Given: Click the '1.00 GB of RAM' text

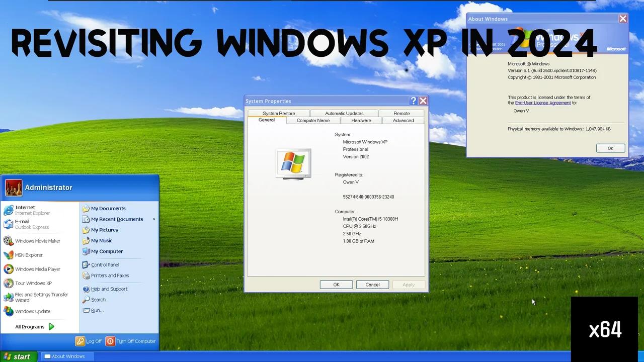Looking at the screenshot, I should tap(358, 241).
